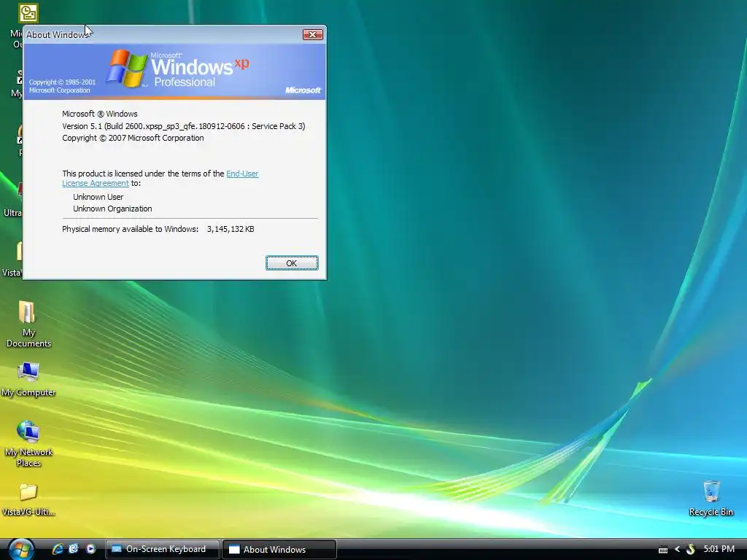Click OK in About Windows dialog
747x560 pixels.
point(292,262)
